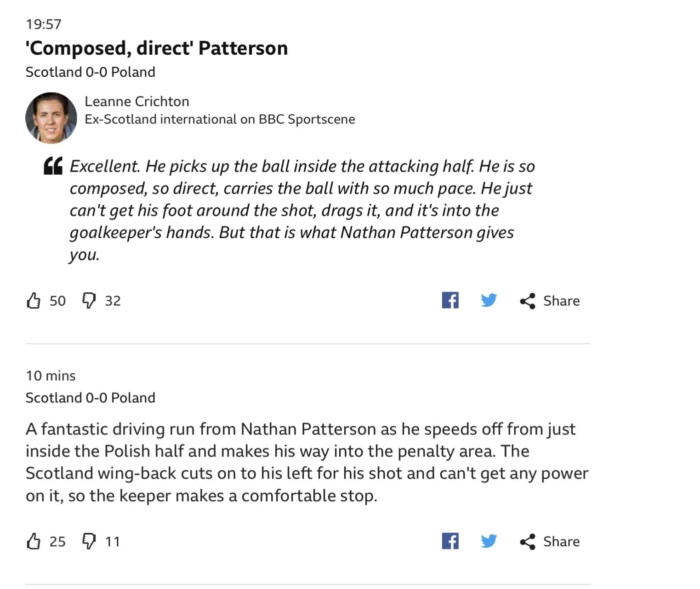This screenshot has height=589, width=700.
Task: Click Twitter bird on 10 mins update
Action: coord(489,541)
